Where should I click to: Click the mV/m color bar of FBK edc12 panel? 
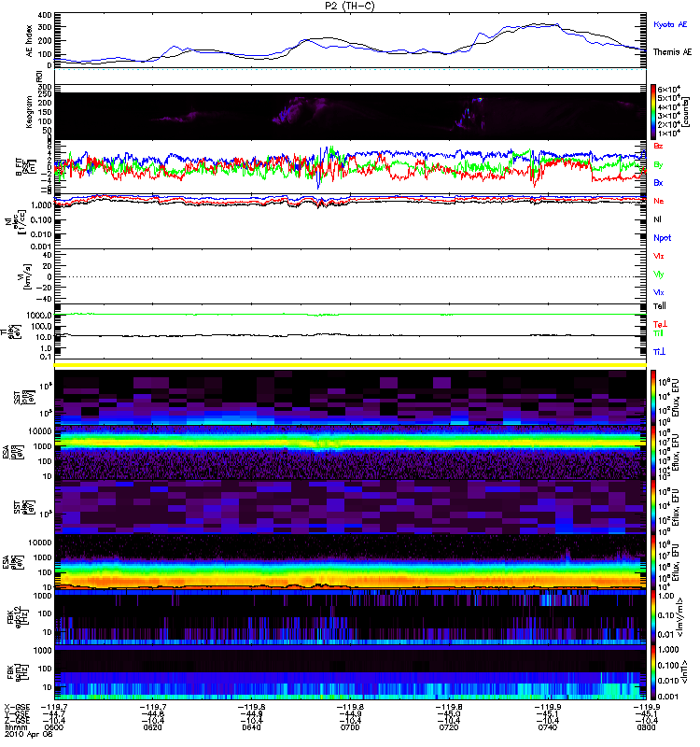tap(653, 617)
